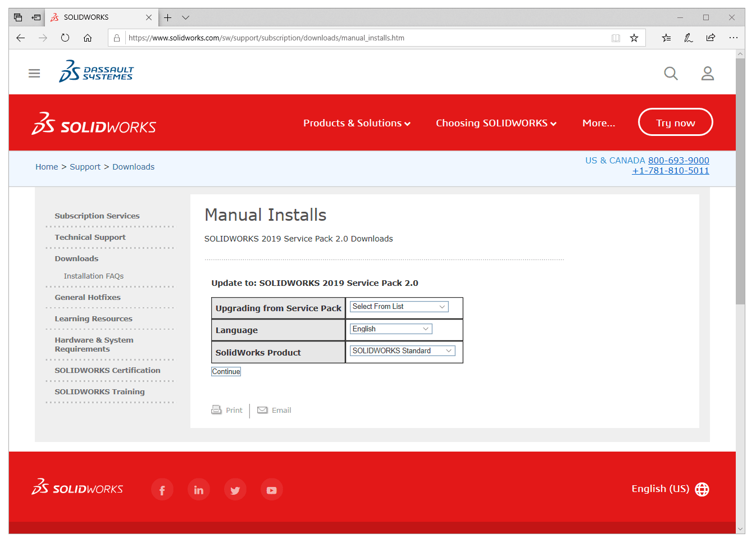
Task: Click the globe language icon
Action: (702, 489)
